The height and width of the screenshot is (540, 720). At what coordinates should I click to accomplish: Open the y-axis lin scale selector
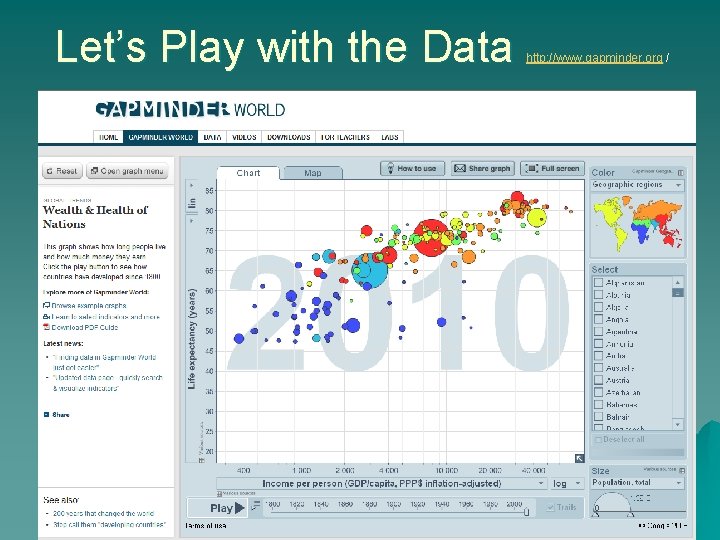tap(191, 202)
